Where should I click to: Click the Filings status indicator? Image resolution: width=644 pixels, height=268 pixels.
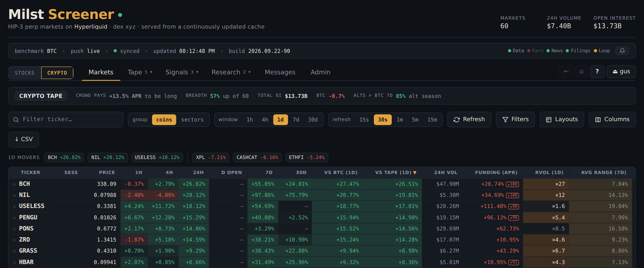click(x=578, y=51)
